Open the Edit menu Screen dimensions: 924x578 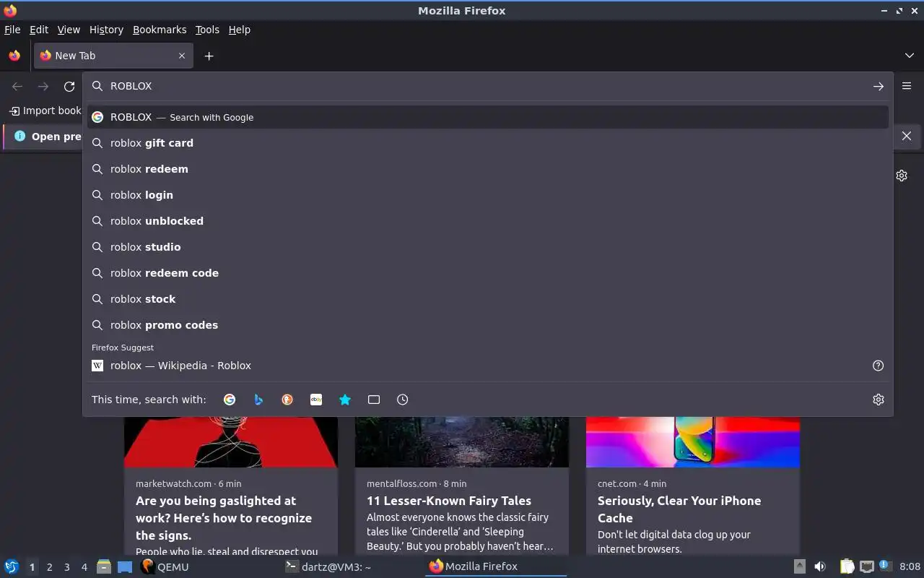pos(39,30)
